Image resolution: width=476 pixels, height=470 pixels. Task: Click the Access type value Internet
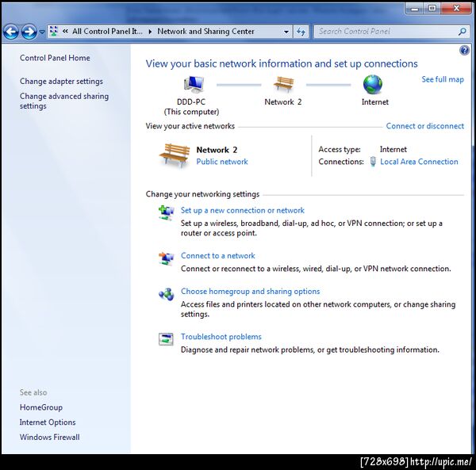coord(393,149)
